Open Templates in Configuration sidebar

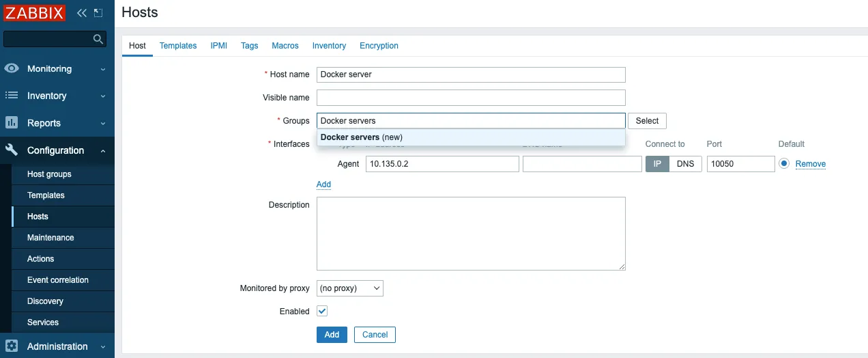point(63,195)
